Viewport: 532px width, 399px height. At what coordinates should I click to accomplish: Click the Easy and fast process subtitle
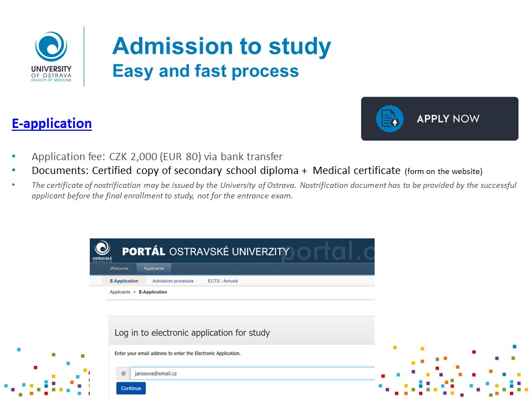pyautogui.click(x=206, y=71)
